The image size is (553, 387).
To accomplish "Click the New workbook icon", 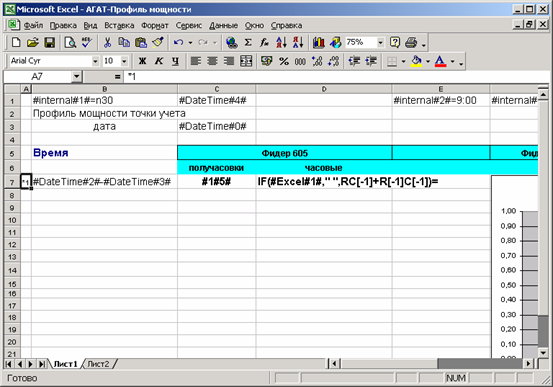I will tap(16, 43).
